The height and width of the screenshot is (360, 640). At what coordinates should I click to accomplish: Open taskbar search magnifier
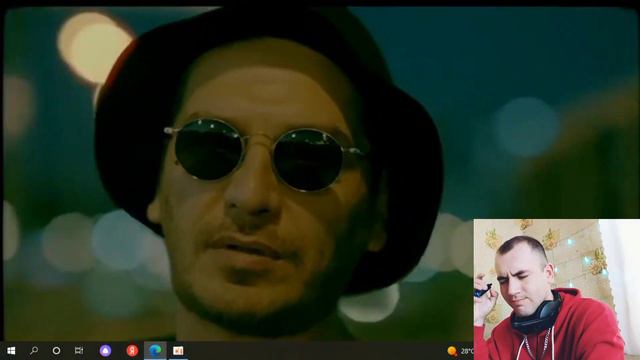pos(34,351)
